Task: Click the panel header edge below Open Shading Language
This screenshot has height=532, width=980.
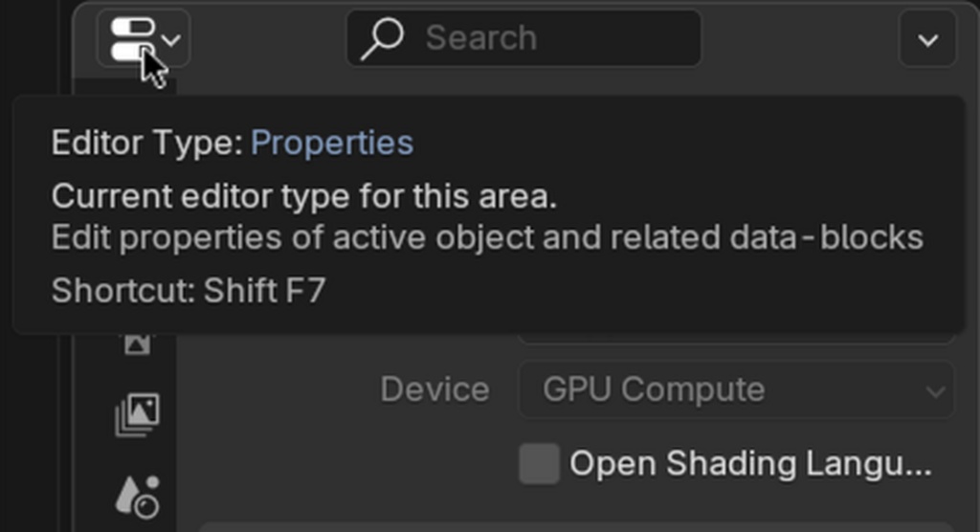Action: (584, 526)
